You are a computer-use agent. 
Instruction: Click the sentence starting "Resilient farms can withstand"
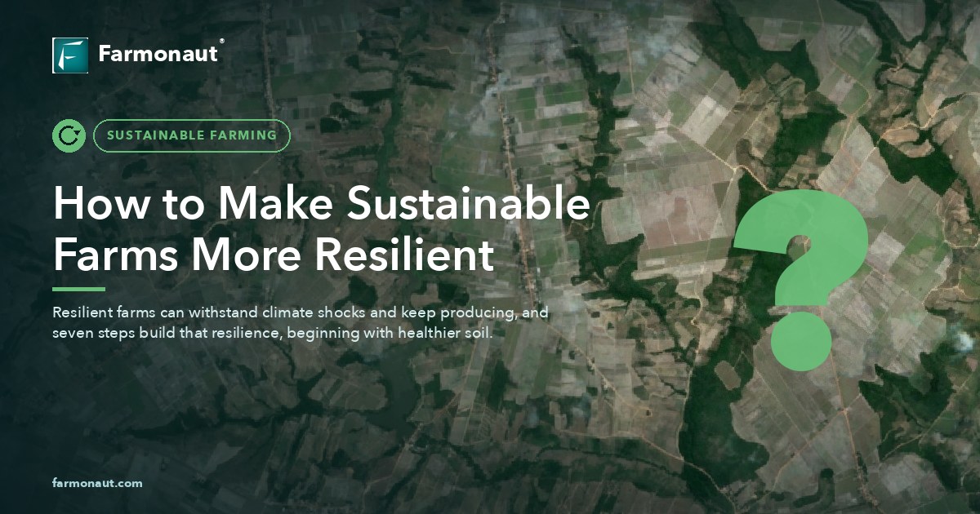pyautogui.click(x=300, y=312)
